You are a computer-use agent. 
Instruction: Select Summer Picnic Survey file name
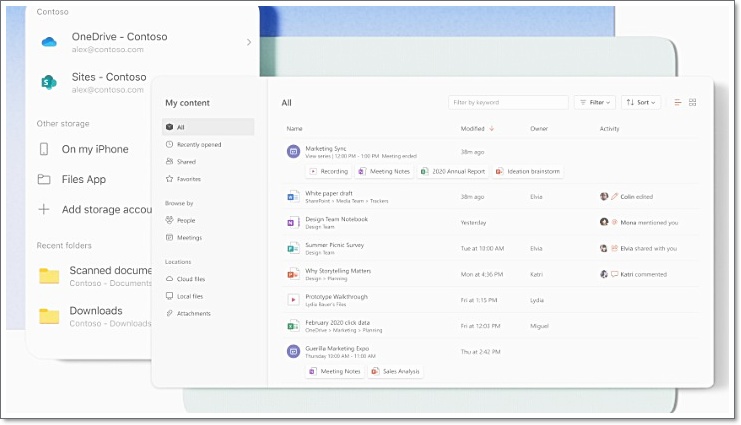pos(335,245)
